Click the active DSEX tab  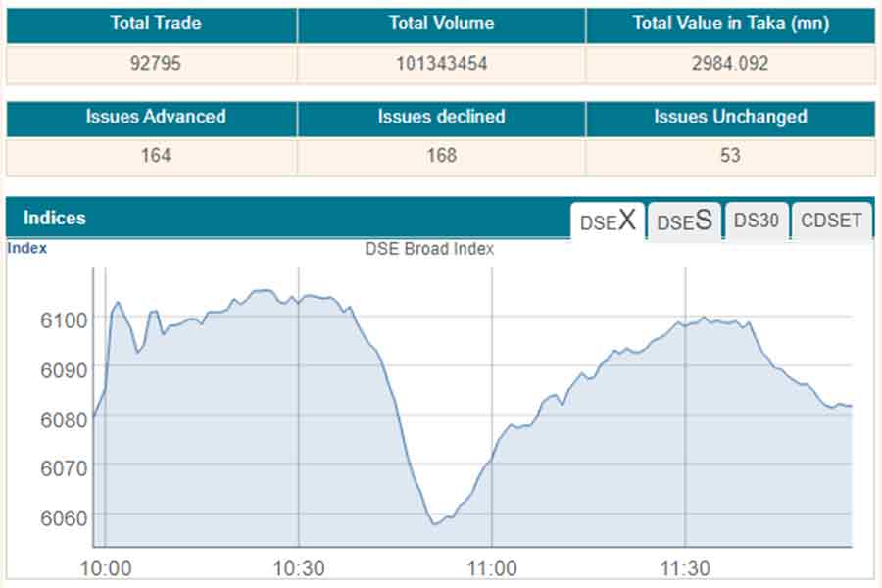coord(608,221)
